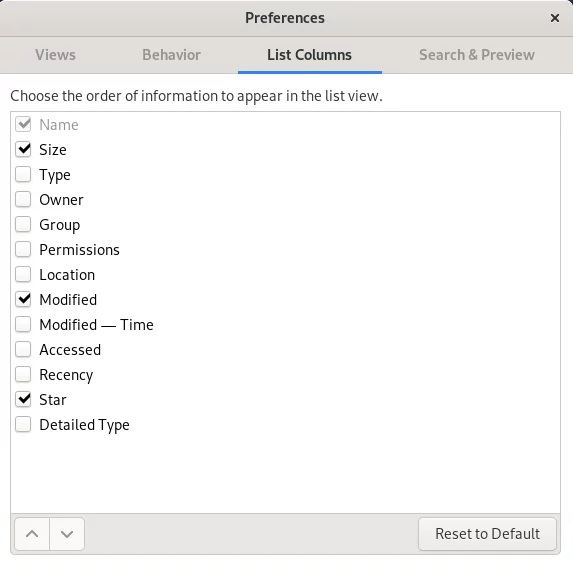573x567 pixels.
Task: Enable the Recency column checkbox
Action: pyautogui.click(x=23, y=374)
